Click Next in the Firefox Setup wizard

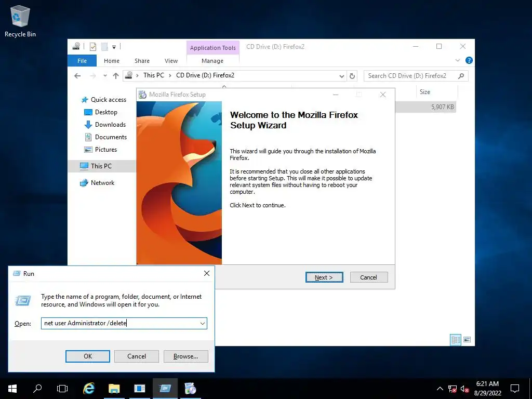(324, 277)
